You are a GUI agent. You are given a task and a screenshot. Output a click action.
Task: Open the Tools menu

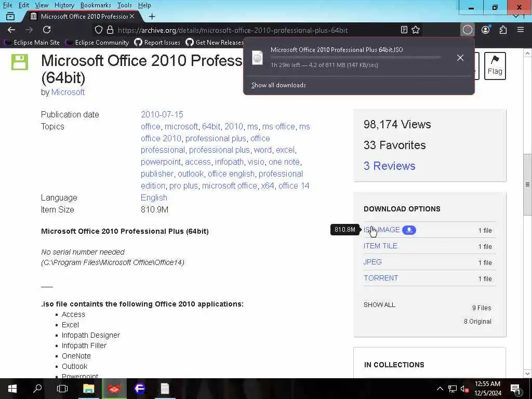(x=125, y=5)
